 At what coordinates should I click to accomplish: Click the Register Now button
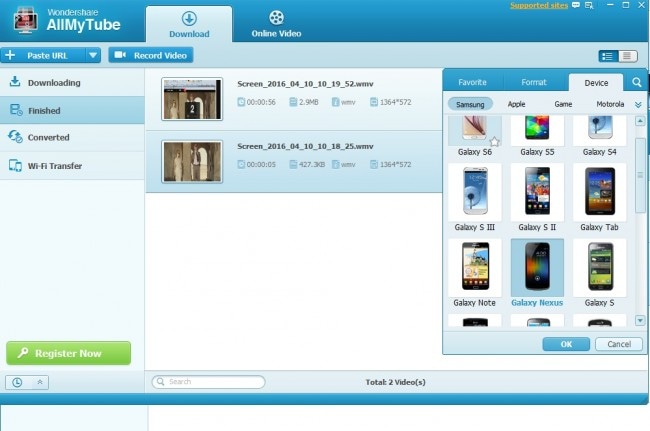tap(68, 353)
